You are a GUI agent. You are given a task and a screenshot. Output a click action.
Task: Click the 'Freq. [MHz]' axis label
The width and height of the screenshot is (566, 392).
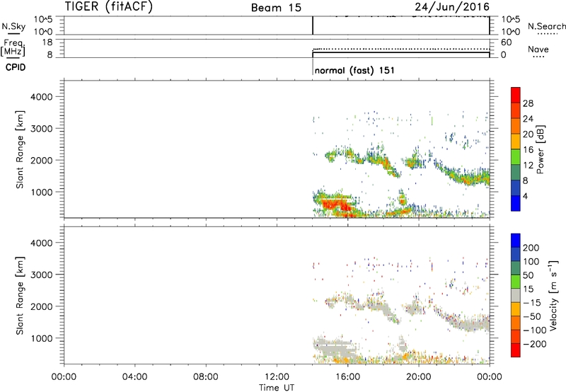(13, 47)
